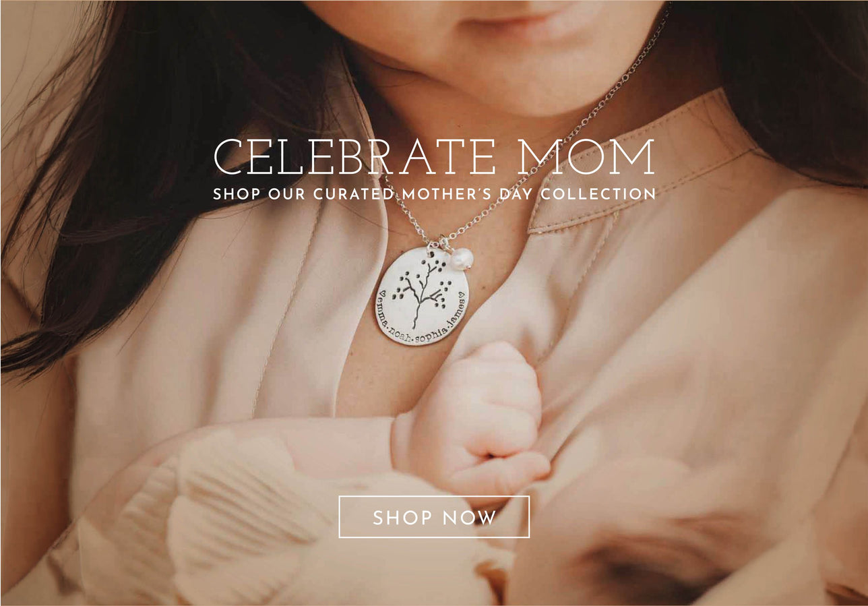
Task: Click the small heart left of 'emma'
Action: pos(381,295)
